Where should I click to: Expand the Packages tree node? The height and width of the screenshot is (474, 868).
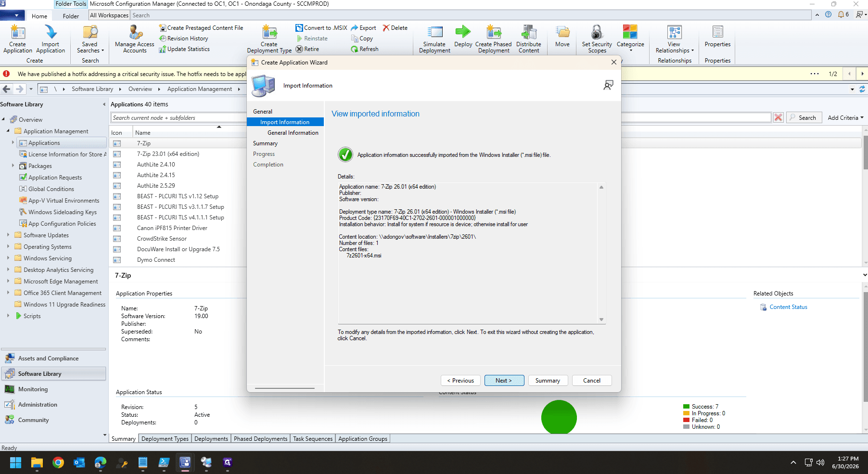13,166
